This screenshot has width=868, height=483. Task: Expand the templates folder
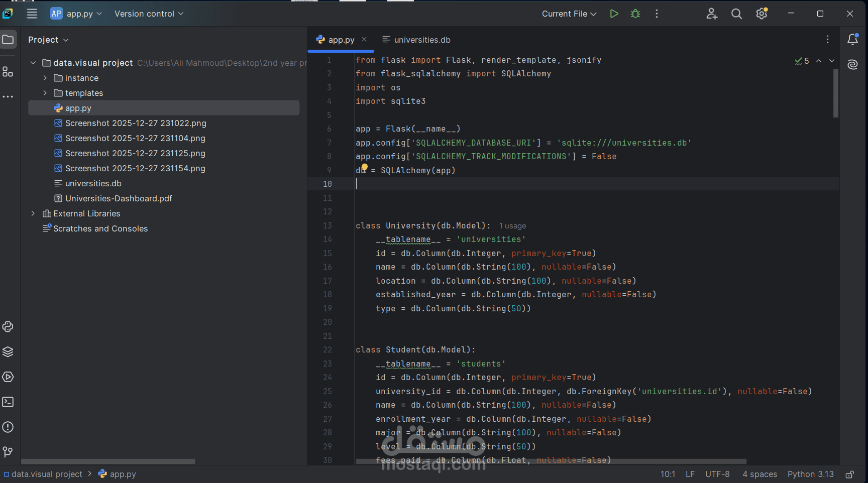(45, 93)
